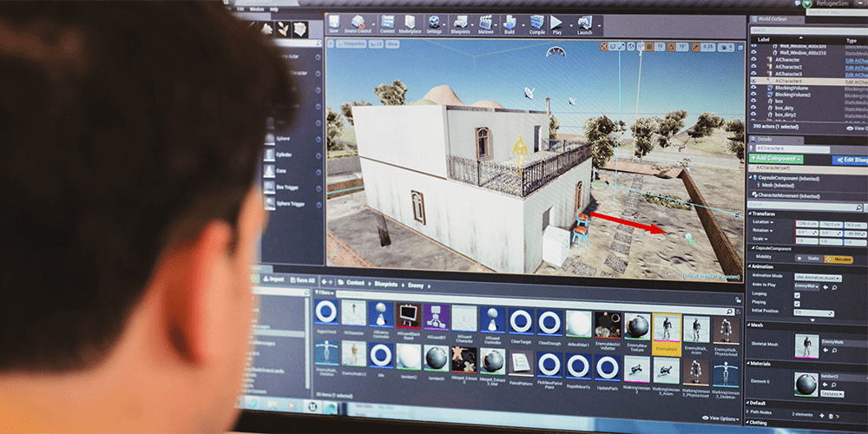Toggle scale snapping in the viewport

(696, 47)
